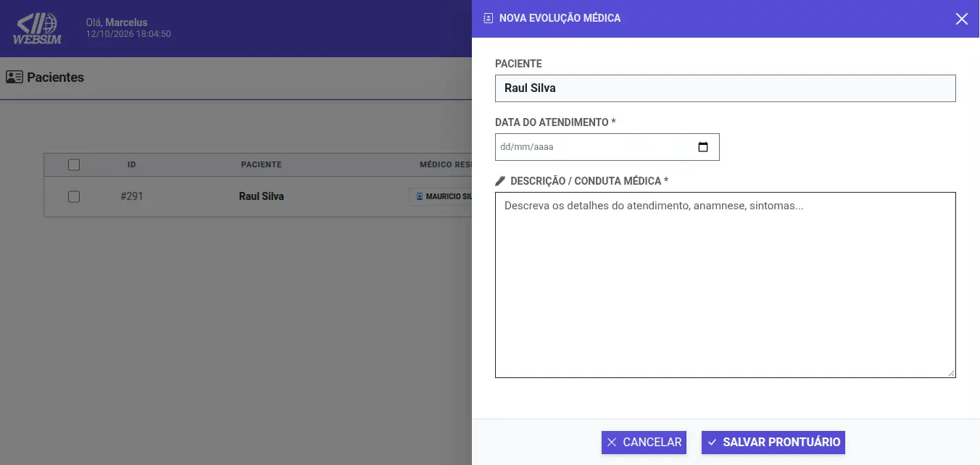Select the Paciente field showing Raul Silva

coord(726,88)
